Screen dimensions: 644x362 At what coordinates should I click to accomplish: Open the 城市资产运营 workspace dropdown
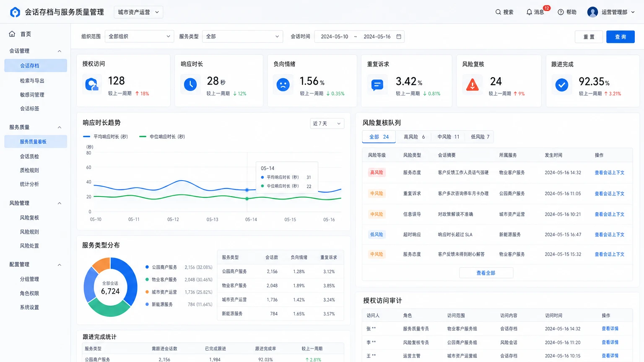[138, 12]
